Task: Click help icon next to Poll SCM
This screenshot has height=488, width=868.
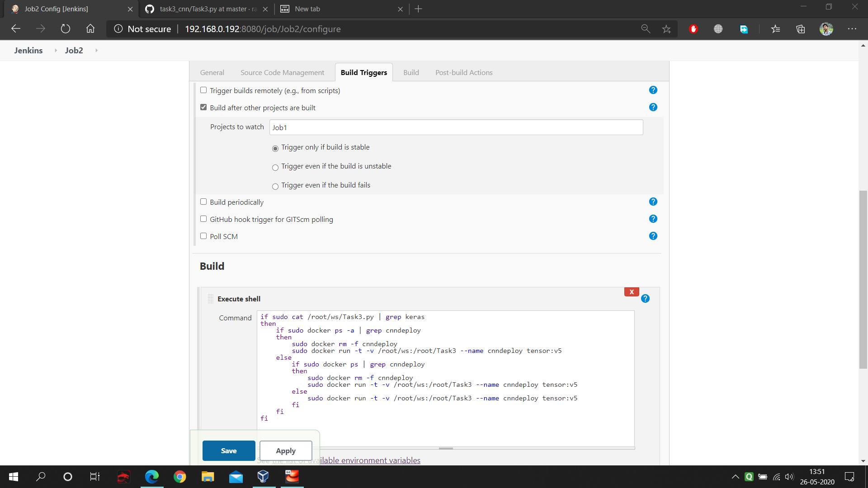Action: (653, 236)
